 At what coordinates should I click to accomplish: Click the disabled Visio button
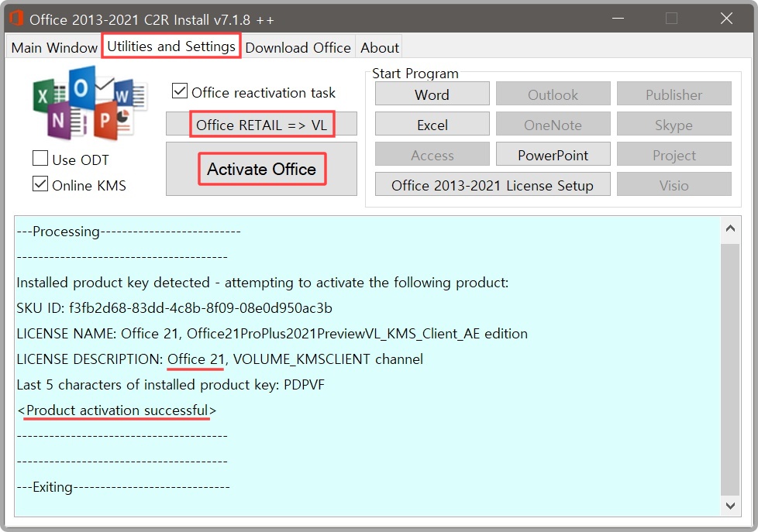tap(674, 184)
